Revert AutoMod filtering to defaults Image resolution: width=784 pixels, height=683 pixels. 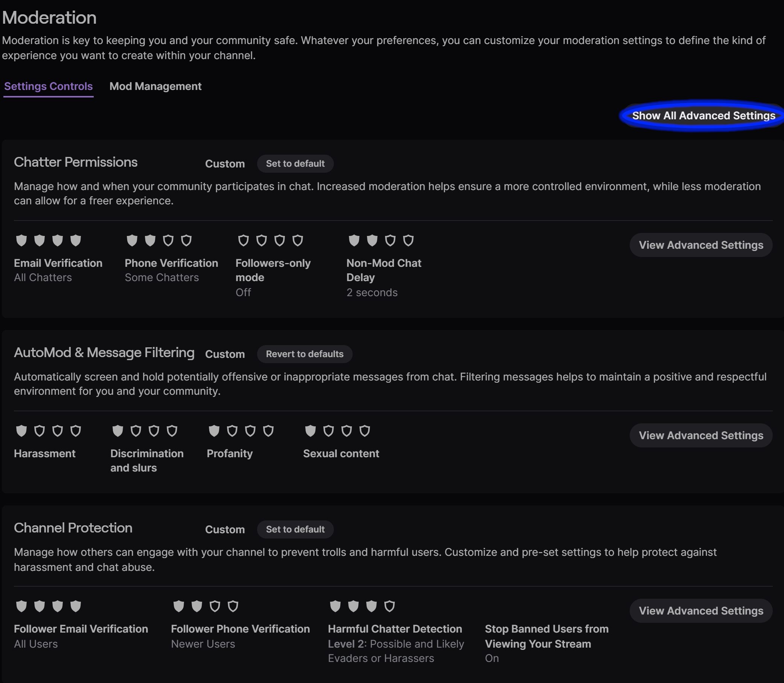(304, 354)
